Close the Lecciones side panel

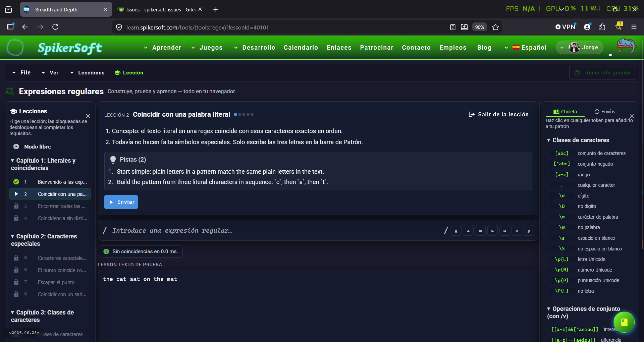point(88,116)
